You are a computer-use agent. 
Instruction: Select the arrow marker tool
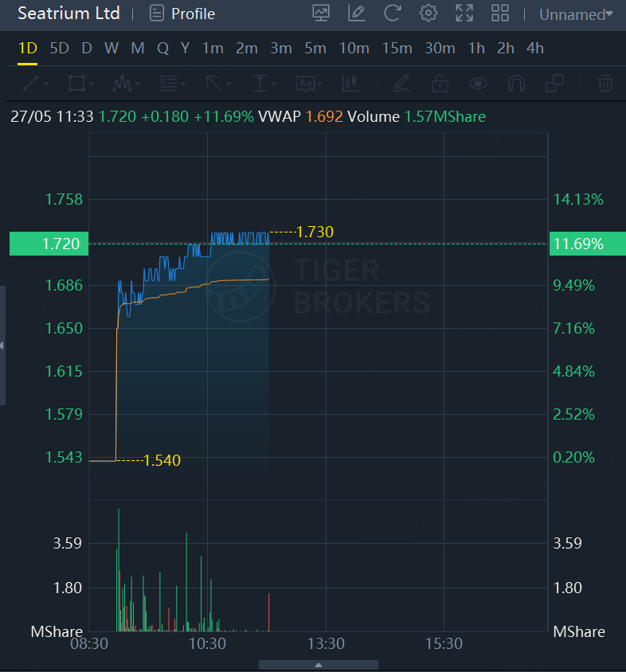213,83
